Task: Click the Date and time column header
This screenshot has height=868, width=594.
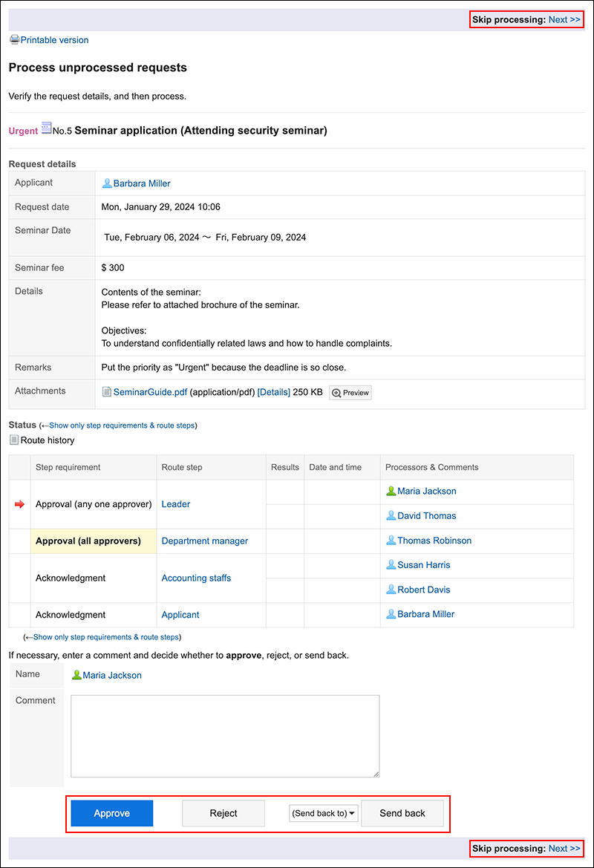Action: point(342,467)
